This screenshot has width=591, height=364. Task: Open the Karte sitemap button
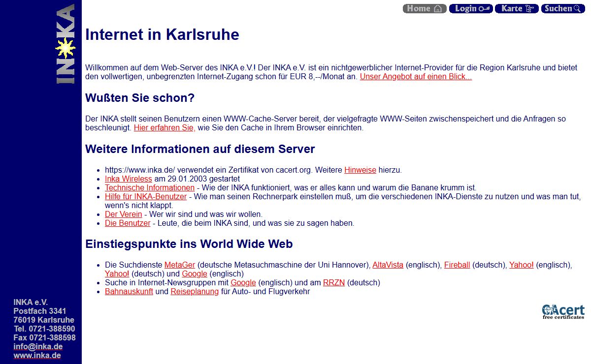coord(517,8)
